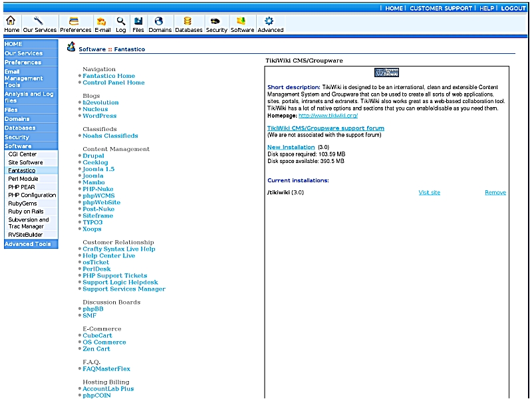The width and height of the screenshot is (532, 399).
Task: Open the Files floppy disk icon
Action: click(x=138, y=21)
